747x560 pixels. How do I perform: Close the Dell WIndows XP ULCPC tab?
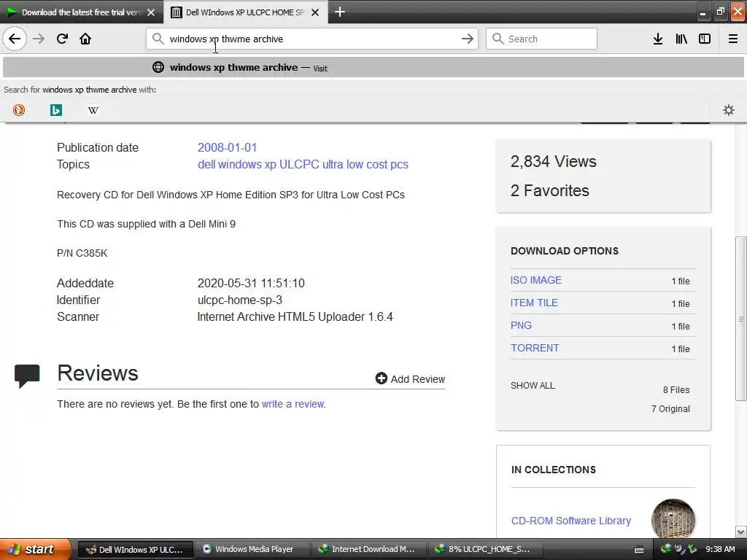(315, 12)
